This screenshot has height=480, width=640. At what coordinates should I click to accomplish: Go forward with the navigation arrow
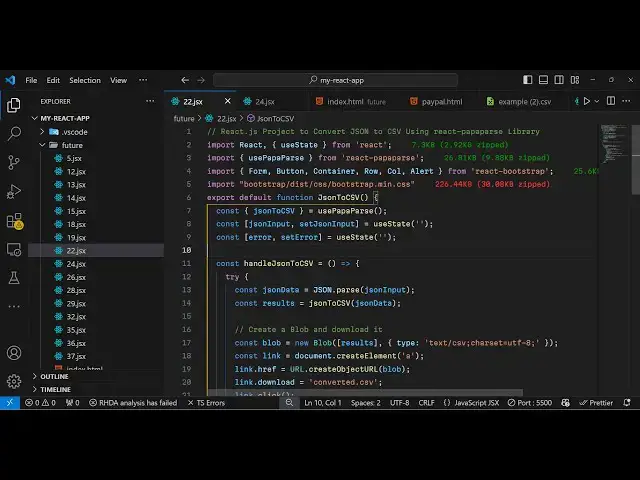click(201, 80)
